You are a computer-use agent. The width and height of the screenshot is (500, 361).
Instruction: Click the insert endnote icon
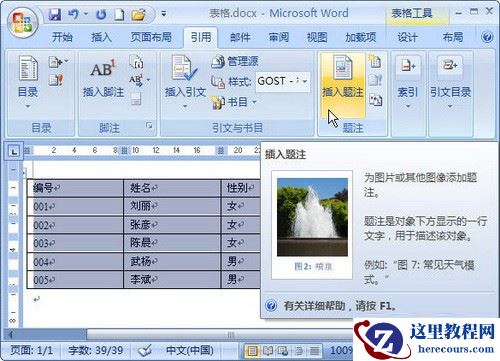pos(136,62)
